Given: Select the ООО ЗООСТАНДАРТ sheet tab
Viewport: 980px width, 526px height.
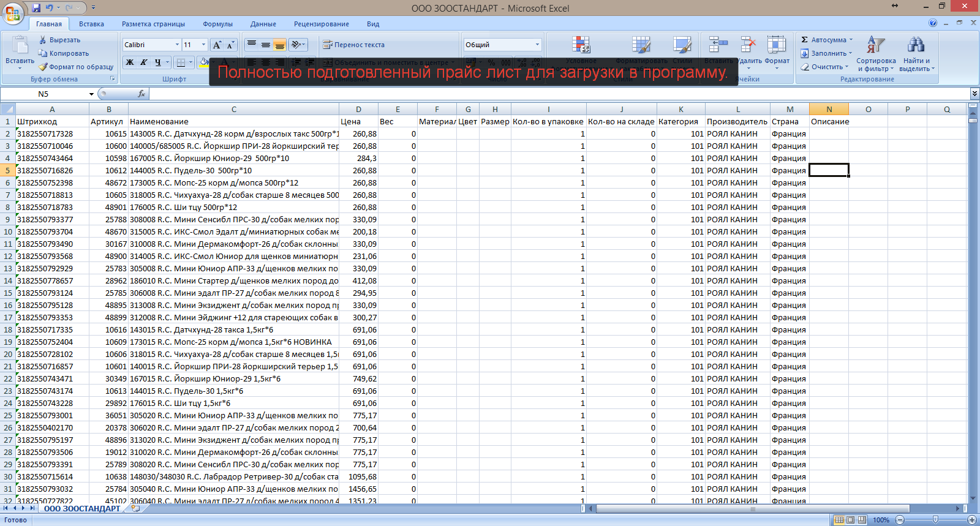Looking at the screenshot, I should coord(82,509).
